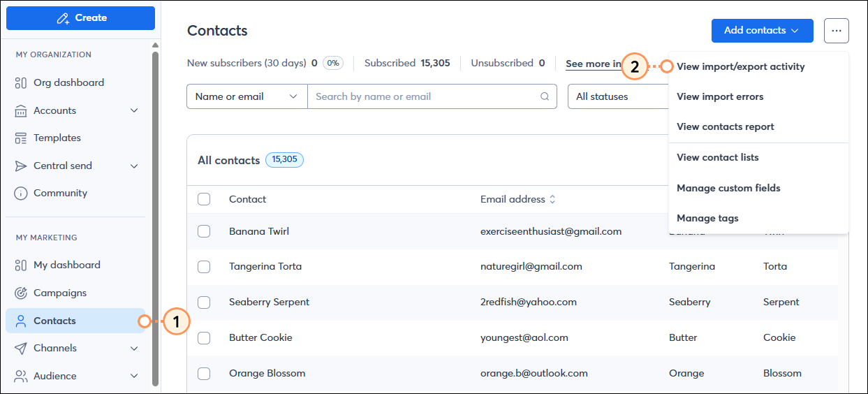Open the All statuses dropdown
This screenshot has height=394, width=868.
[x=619, y=96]
